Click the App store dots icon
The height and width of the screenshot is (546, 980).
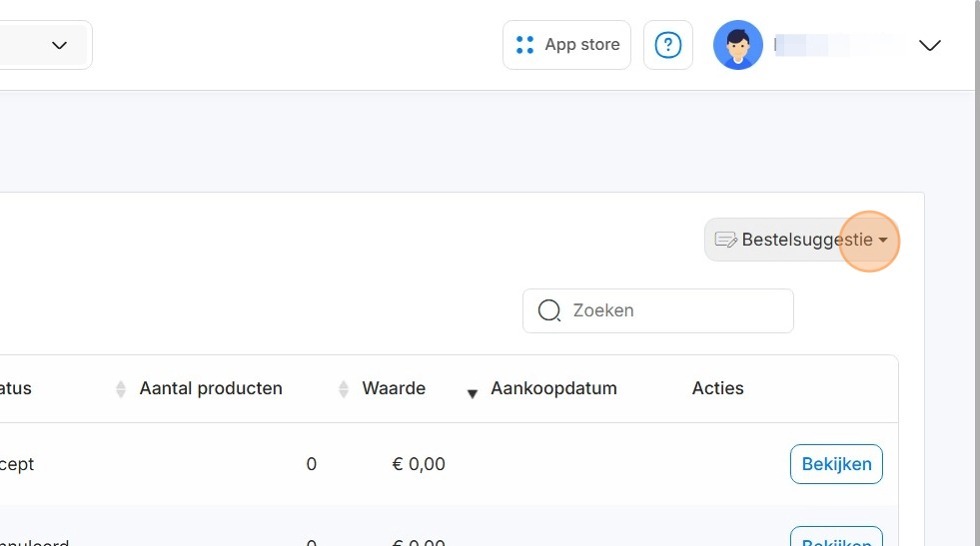(525, 45)
